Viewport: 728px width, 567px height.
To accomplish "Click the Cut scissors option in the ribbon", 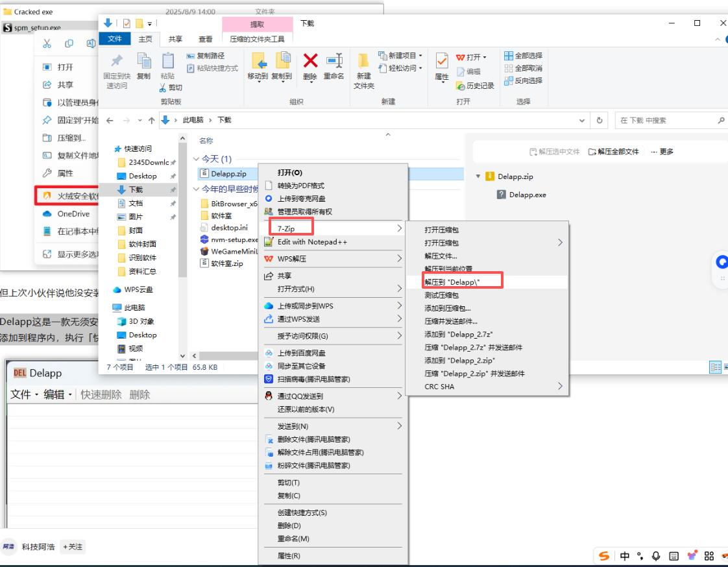I will point(171,88).
